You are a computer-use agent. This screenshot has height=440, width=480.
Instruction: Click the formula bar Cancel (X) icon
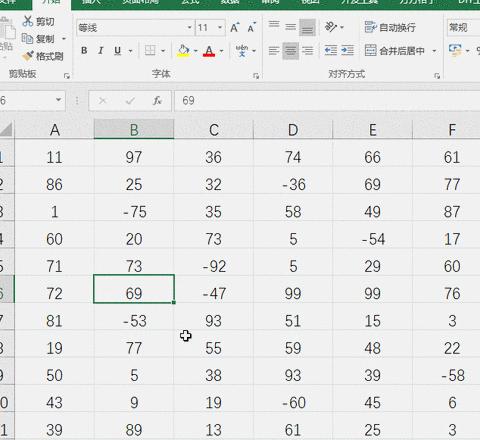coord(102,100)
